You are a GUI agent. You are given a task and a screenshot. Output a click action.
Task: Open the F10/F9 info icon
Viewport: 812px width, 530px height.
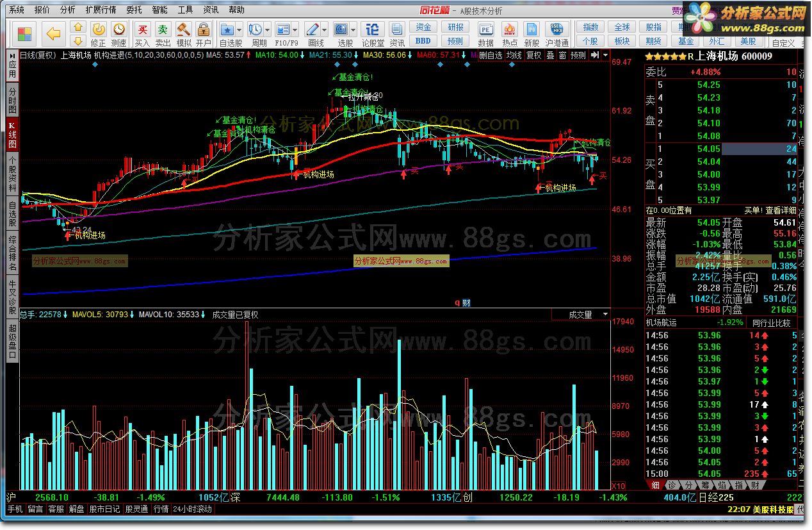(284, 29)
